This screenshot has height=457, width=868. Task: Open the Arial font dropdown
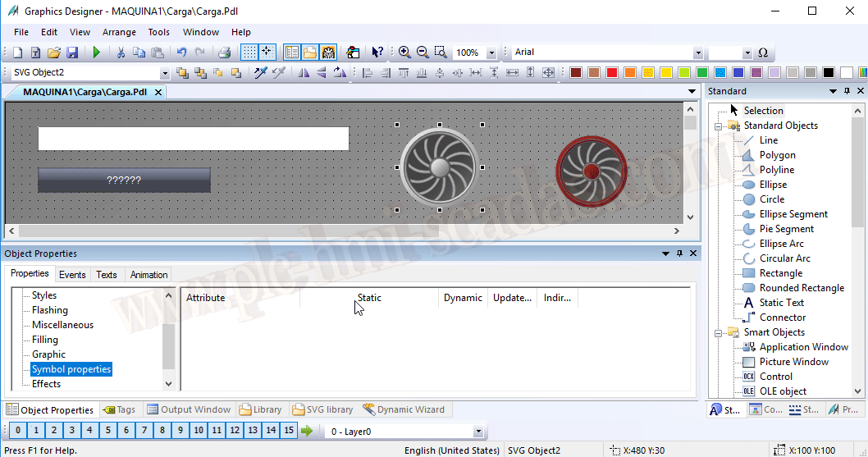[x=698, y=53]
